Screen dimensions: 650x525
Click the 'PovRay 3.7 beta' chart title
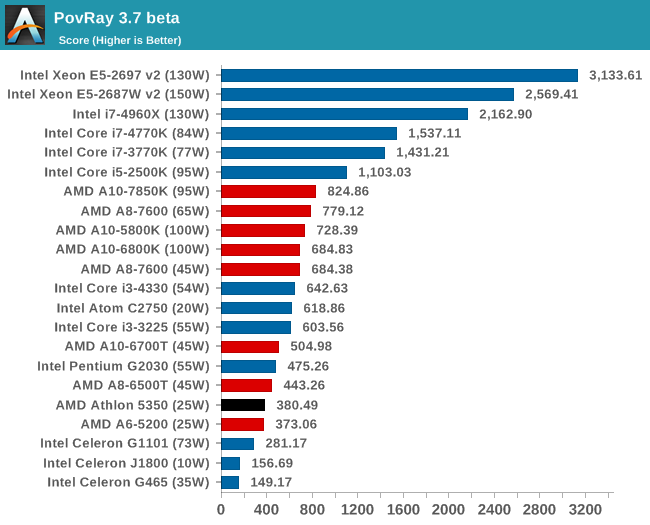(x=116, y=18)
